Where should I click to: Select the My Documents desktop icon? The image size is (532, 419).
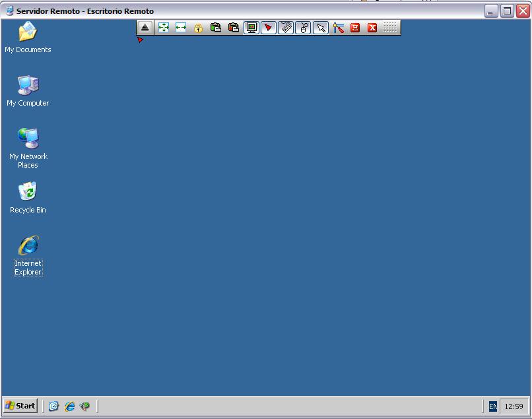point(28,38)
